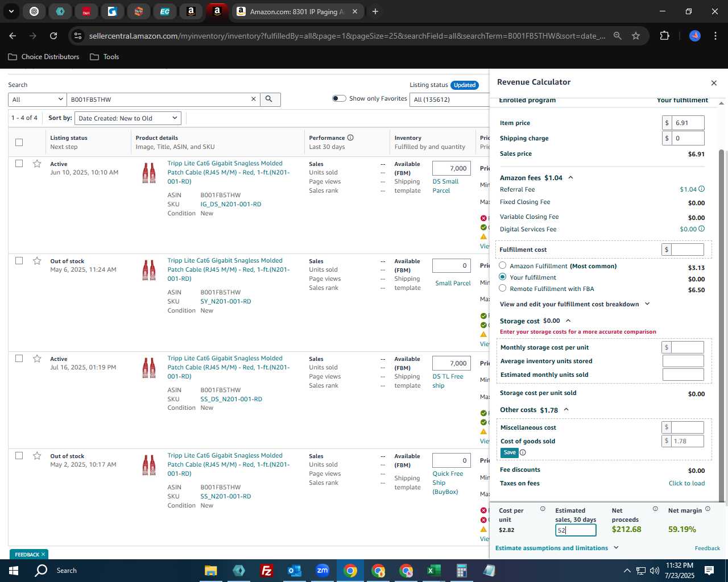Switch to the EC browser tab

tap(164, 11)
